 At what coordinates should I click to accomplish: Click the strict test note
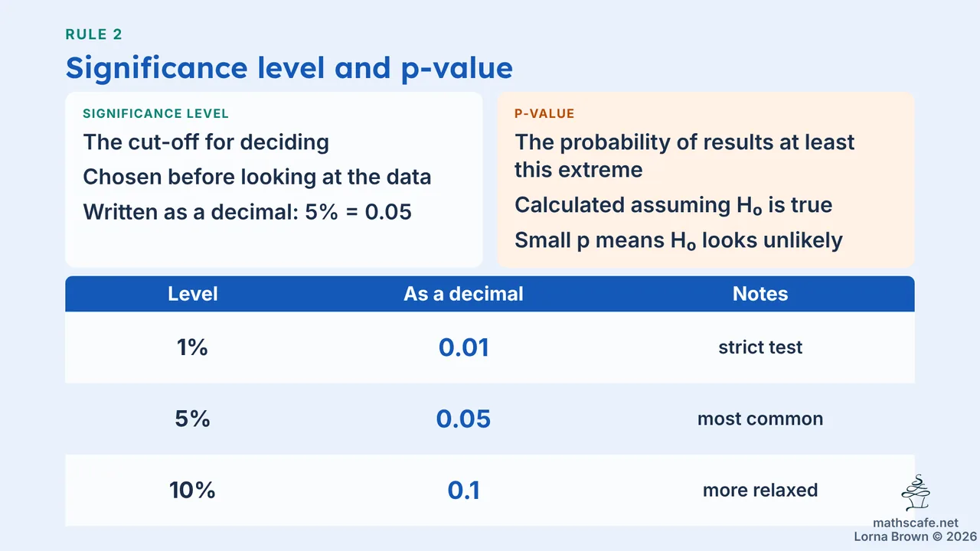pos(760,347)
